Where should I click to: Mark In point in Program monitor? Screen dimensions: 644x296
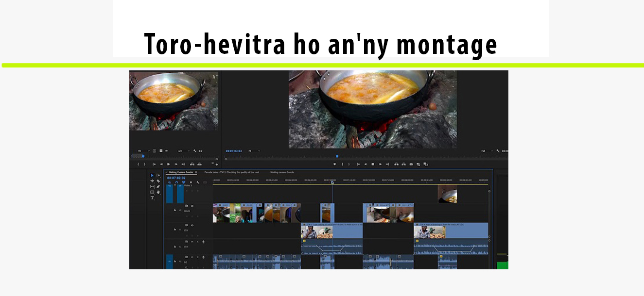click(342, 164)
